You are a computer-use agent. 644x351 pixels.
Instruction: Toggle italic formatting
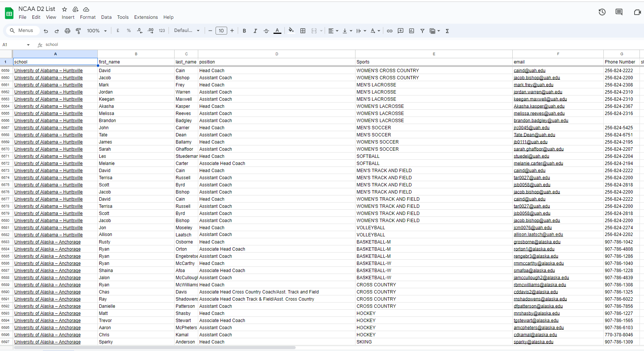pyautogui.click(x=255, y=31)
